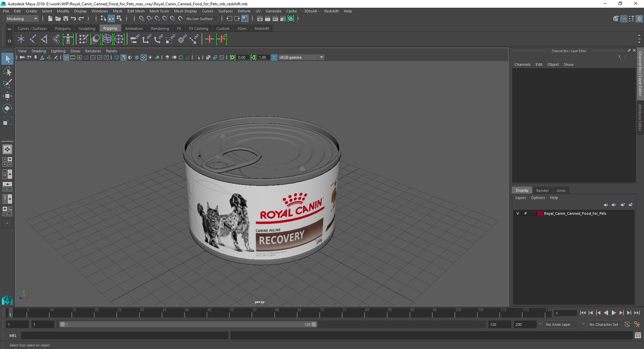The width and height of the screenshot is (644, 349).
Task: Open the shelf options gear menu
Action: pyautogui.click(x=9, y=41)
